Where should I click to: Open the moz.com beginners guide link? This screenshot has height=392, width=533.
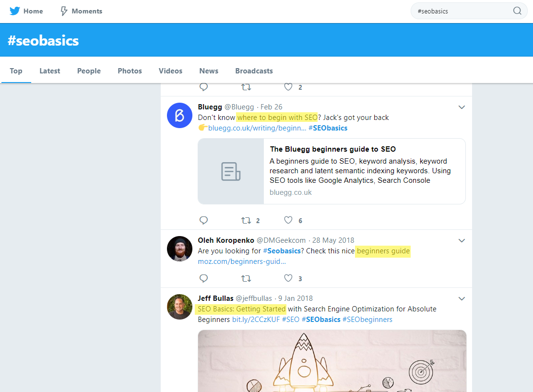coord(242,261)
